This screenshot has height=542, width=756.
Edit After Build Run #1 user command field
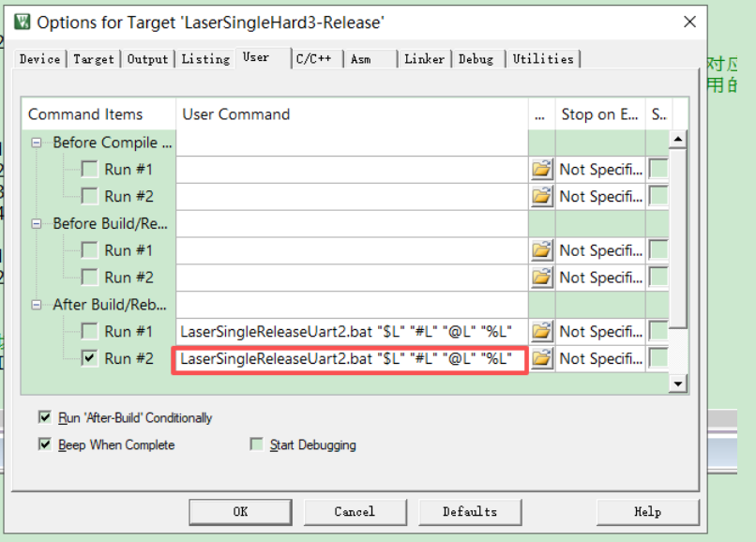353,332
